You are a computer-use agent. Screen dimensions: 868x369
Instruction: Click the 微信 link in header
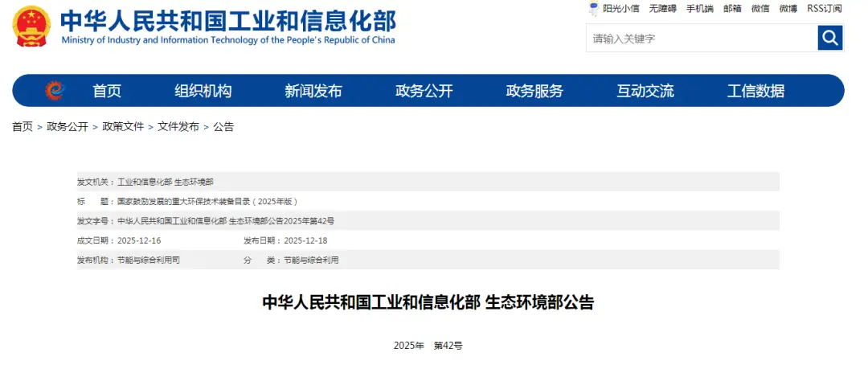[760, 9]
